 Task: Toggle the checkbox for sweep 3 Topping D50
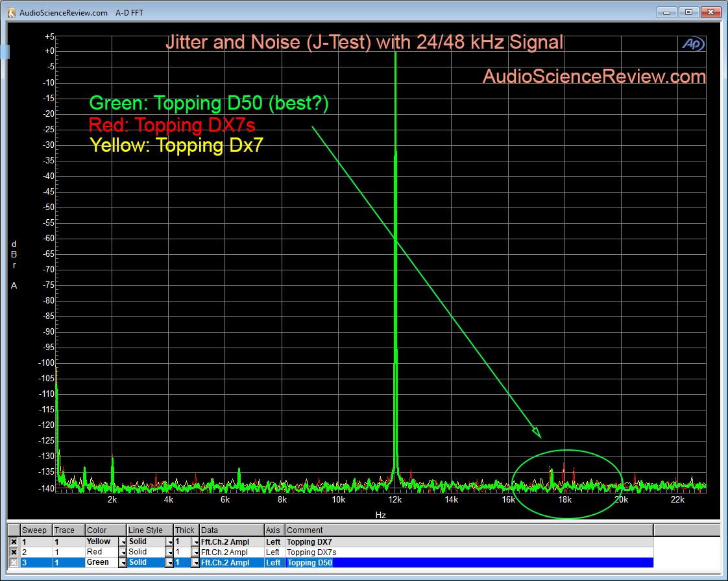(14, 562)
